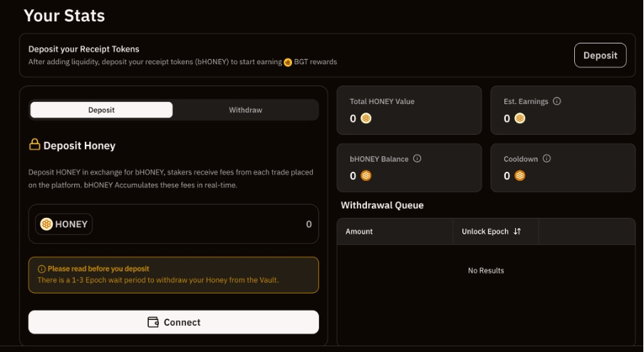
Task: Click the Cooldown honey coin icon
Action: (x=520, y=176)
